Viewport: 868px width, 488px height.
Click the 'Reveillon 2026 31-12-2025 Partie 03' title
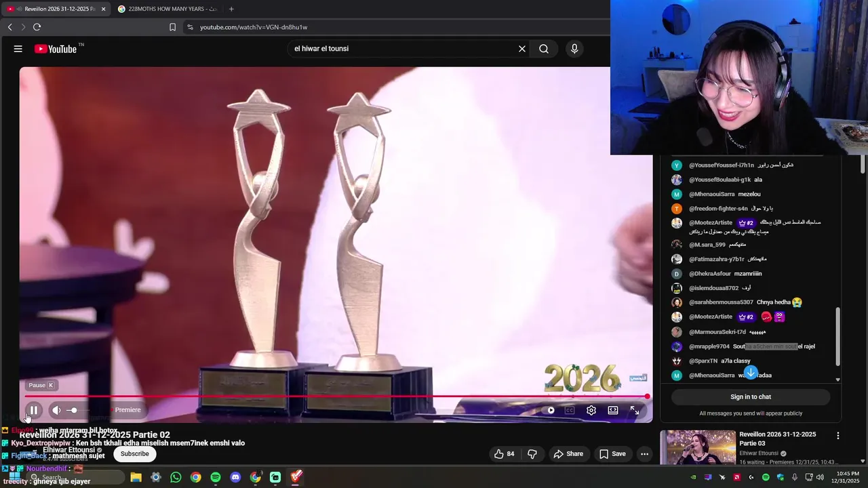point(778,439)
